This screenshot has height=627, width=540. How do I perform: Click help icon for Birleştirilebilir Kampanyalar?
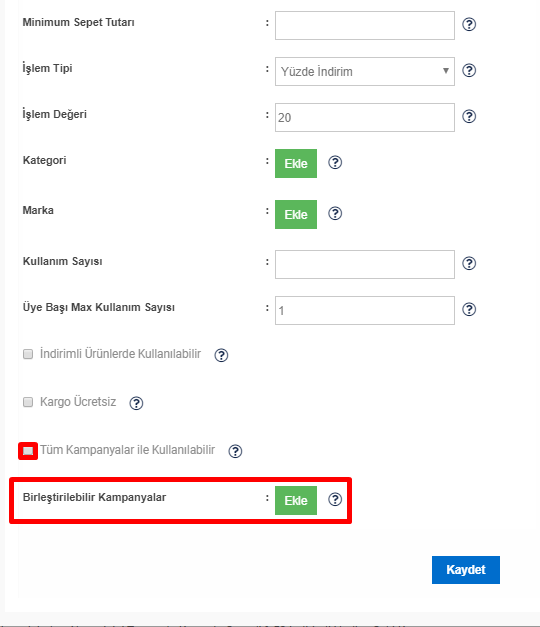click(335, 499)
